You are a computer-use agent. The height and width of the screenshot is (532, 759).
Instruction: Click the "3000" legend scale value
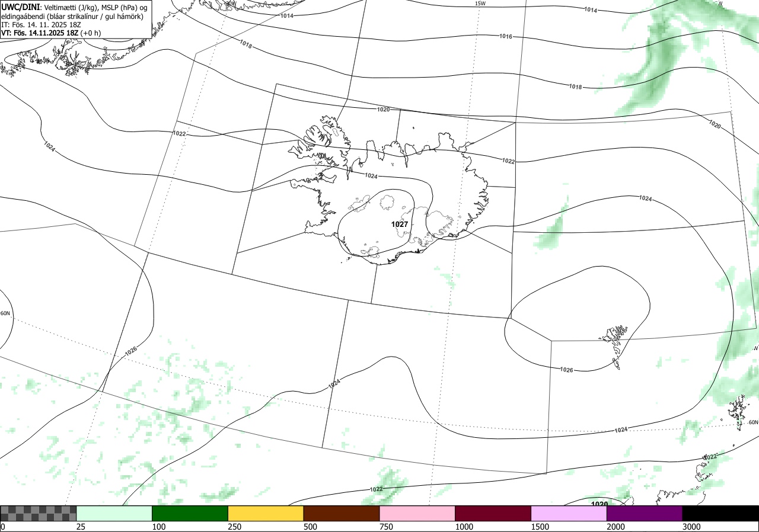pos(692,527)
